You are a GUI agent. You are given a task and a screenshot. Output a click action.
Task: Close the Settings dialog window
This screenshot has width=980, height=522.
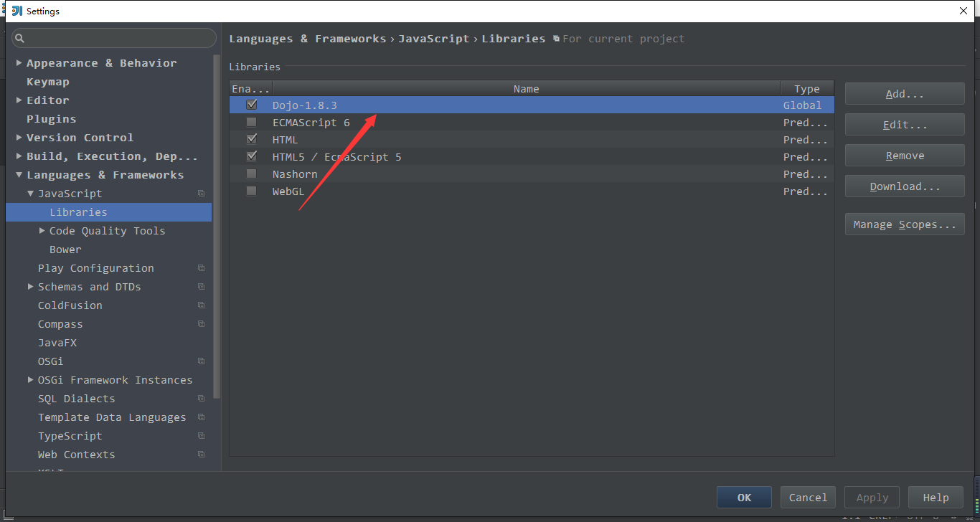coord(963,11)
